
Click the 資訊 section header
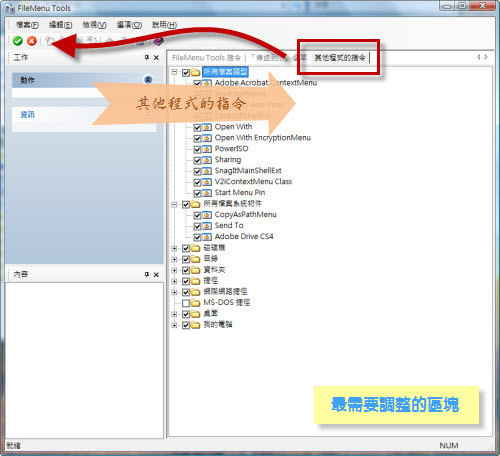click(x=84, y=115)
